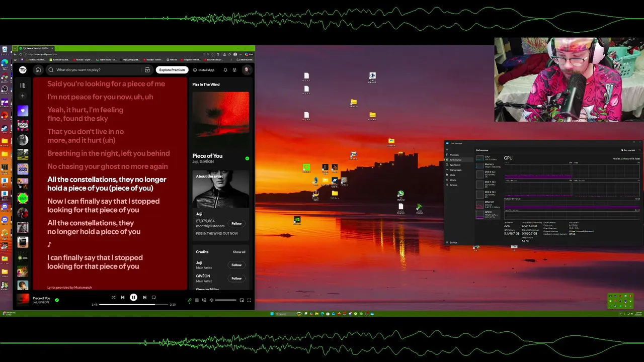Toggle green saved checkmark beside Piece of You title

[x=247, y=158]
